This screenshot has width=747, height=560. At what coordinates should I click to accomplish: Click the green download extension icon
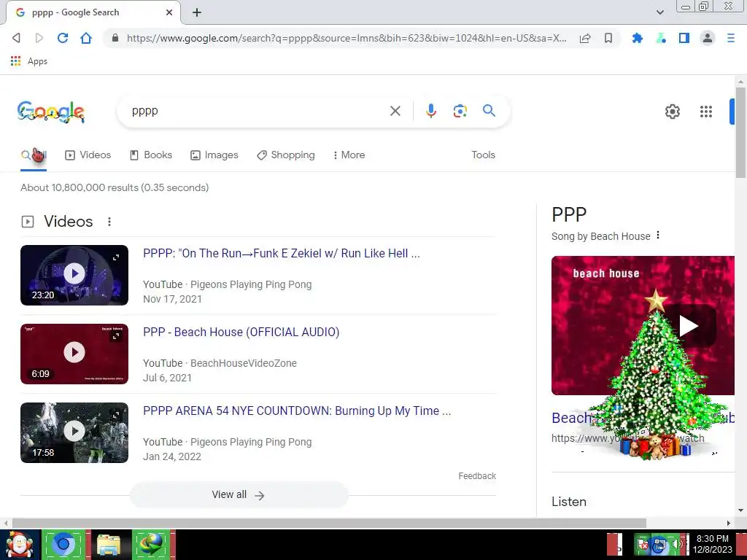661,38
